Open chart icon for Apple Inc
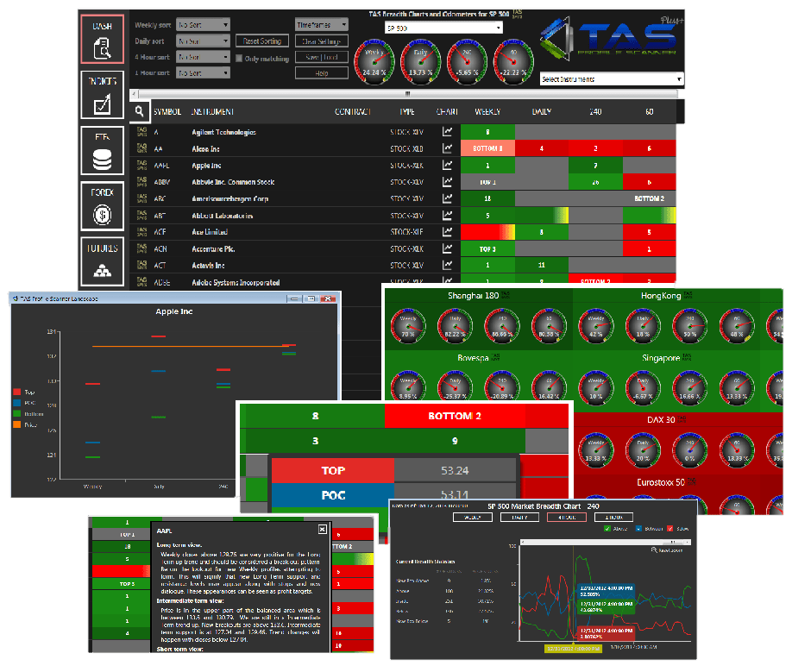Screen dimensions: 792x672 [x=447, y=165]
